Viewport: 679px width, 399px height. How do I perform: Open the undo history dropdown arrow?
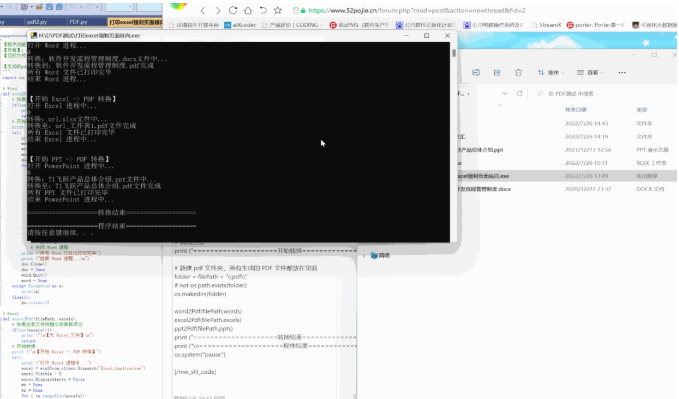80,7
